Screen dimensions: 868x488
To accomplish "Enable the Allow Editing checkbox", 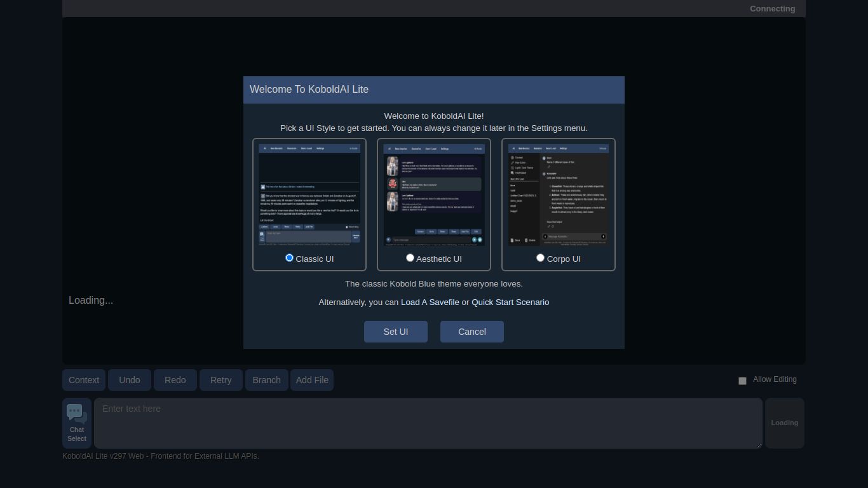I will (742, 381).
